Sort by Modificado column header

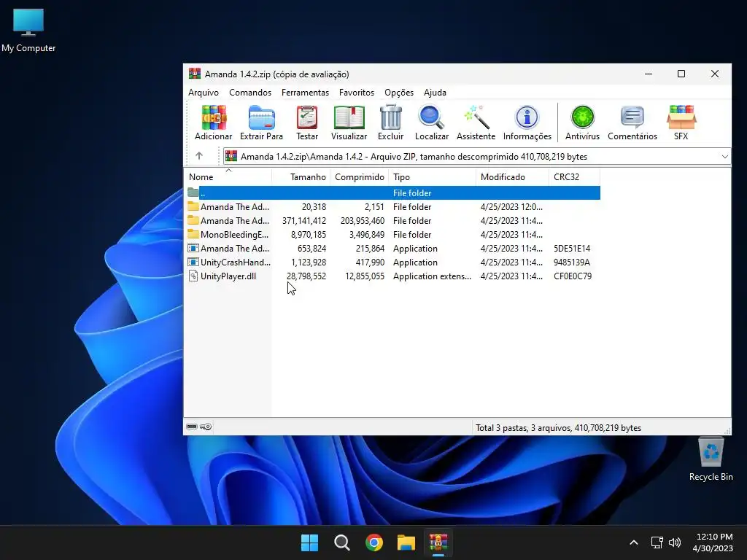click(x=512, y=176)
